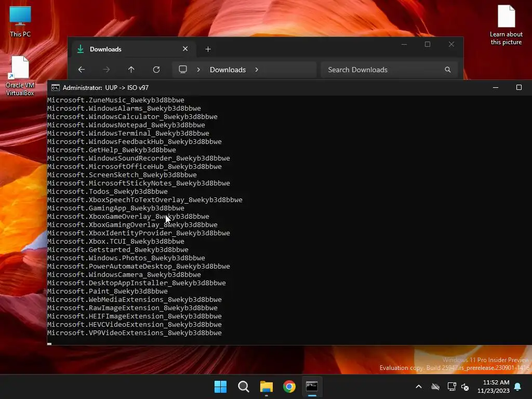Viewport: 532px width, 399px height.
Task: Click the Forward arrow in File Explorer
Action: tap(107, 70)
